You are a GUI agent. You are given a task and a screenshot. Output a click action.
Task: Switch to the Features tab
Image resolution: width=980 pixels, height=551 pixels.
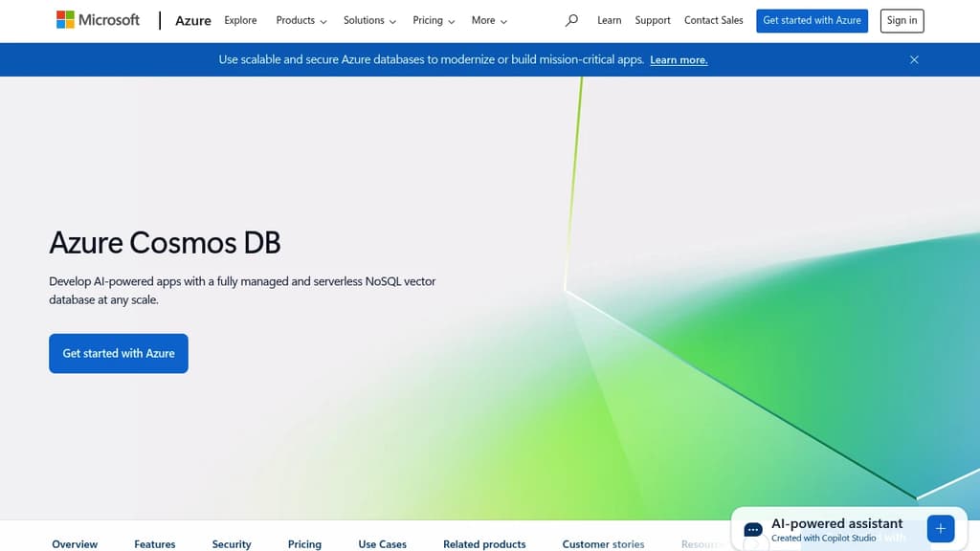[x=155, y=544]
